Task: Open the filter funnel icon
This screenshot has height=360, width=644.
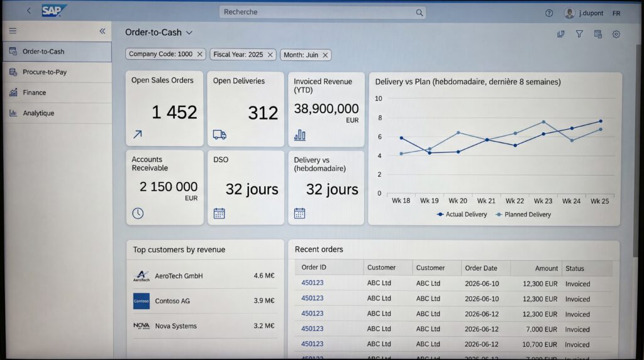Action: [x=579, y=34]
